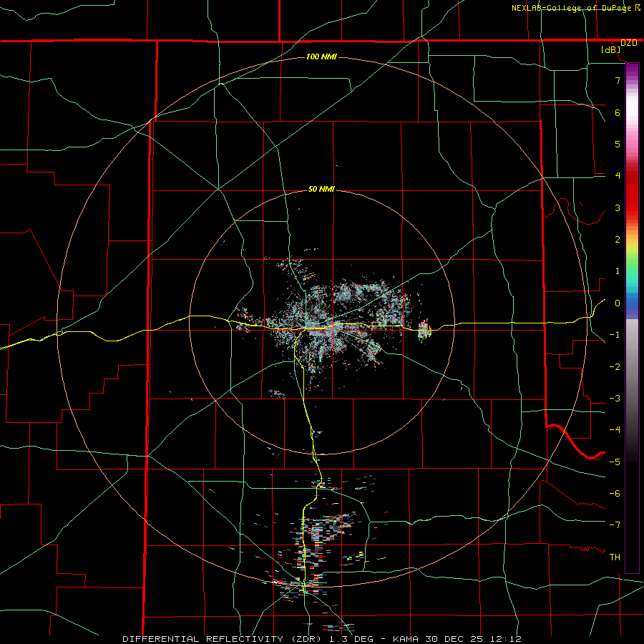This screenshot has width=644, height=644.
Task: Click the 5 value on color scale
Action: point(618,144)
